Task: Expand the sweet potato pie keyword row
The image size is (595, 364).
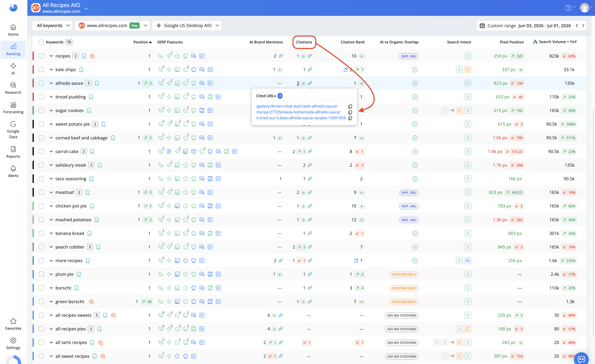Action: (x=51, y=124)
